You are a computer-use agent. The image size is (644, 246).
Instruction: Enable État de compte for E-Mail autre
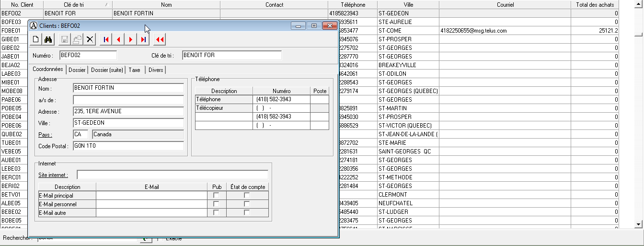(x=247, y=212)
